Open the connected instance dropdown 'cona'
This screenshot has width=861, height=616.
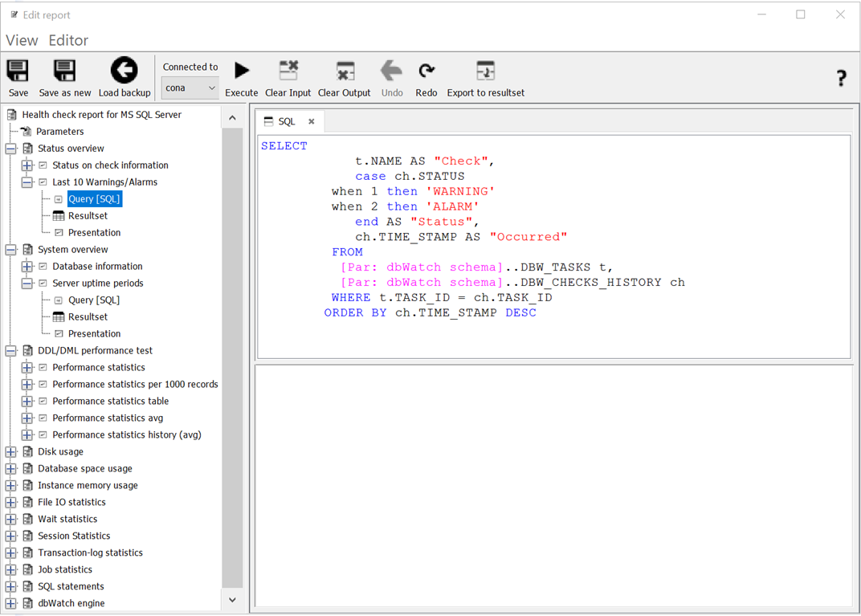[190, 88]
